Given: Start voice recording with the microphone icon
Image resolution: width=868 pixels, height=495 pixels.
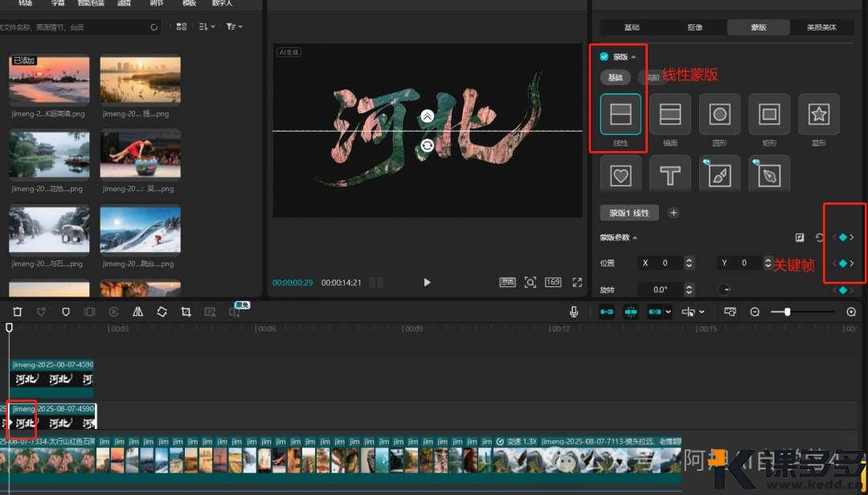Looking at the screenshot, I should pos(574,312).
